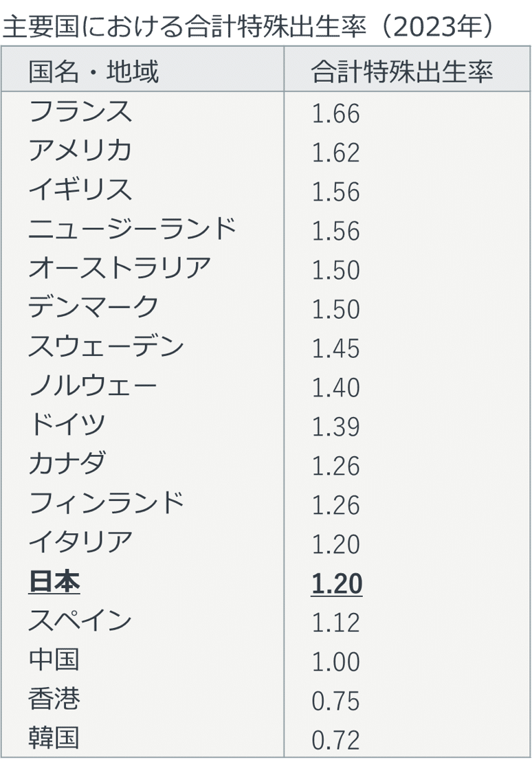This screenshot has width=532, height=773.
Task: Click the underlined 日本 label
Action: pyautogui.click(x=54, y=582)
